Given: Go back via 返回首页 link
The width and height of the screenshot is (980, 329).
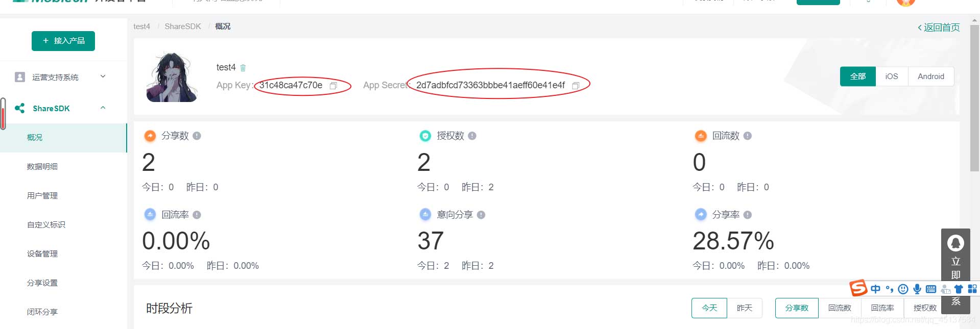Looking at the screenshot, I should 939,28.
